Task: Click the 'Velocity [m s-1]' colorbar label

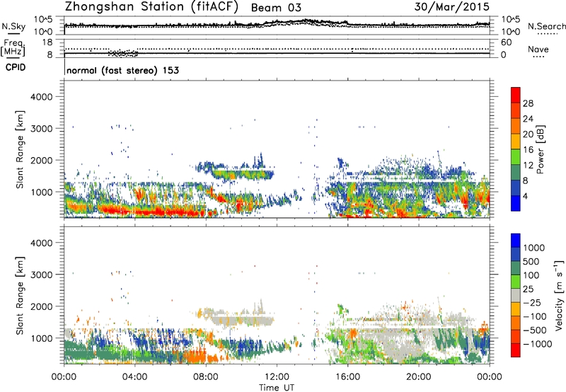Action: point(559,295)
